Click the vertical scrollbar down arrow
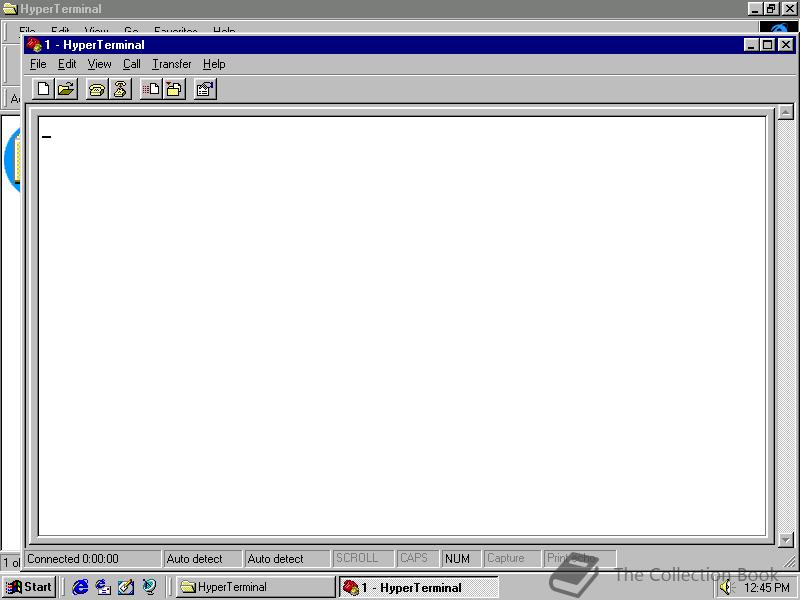Image resolution: width=800 pixels, height=600 pixels. point(786,539)
